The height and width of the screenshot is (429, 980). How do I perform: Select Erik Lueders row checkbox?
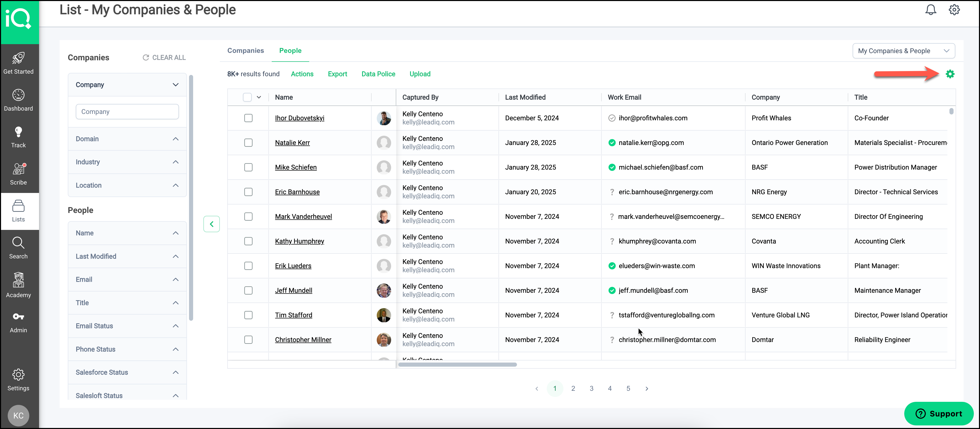tap(248, 266)
